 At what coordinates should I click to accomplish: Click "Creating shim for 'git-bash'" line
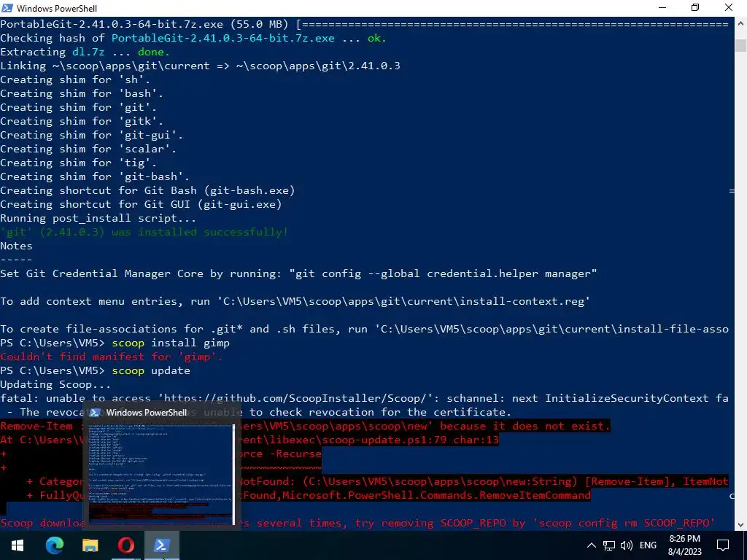[95, 176]
